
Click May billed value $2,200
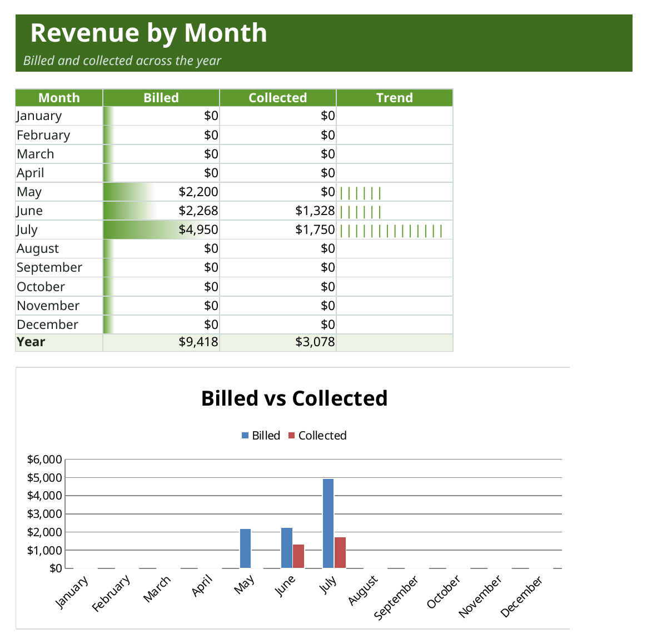(x=198, y=192)
